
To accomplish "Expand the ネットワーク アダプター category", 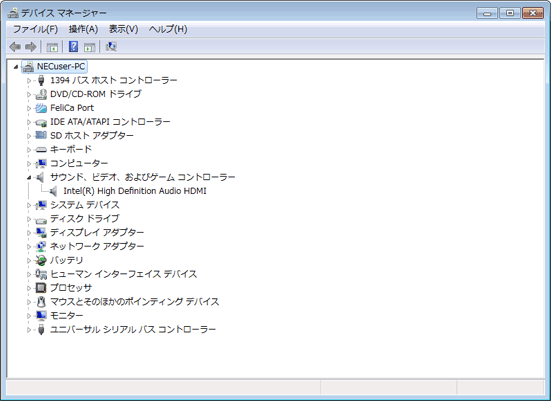I will (x=29, y=247).
